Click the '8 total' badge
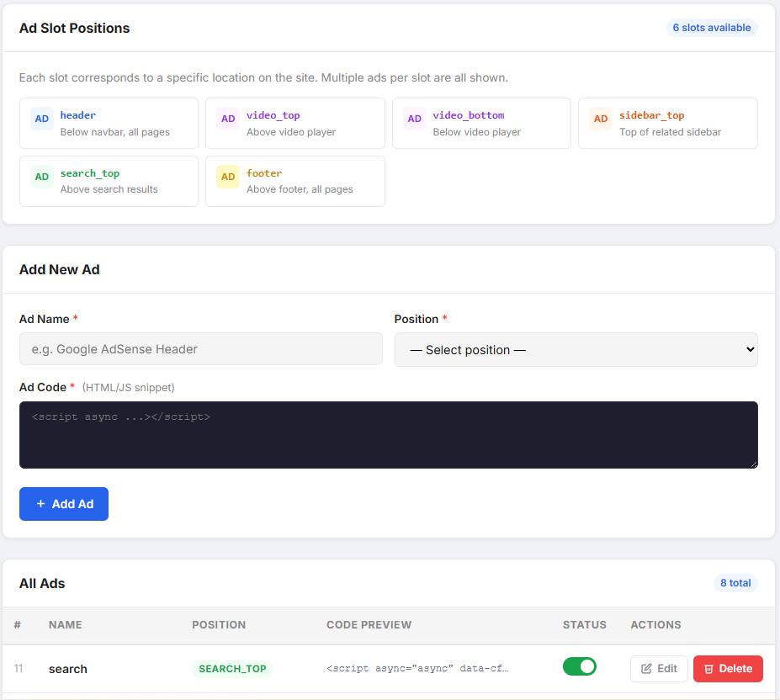 [735, 582]
